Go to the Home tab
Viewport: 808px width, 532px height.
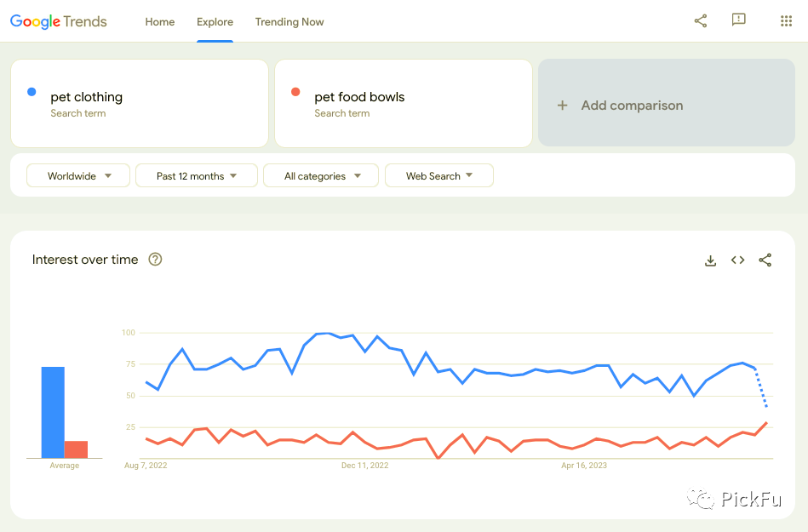[160, 22]
